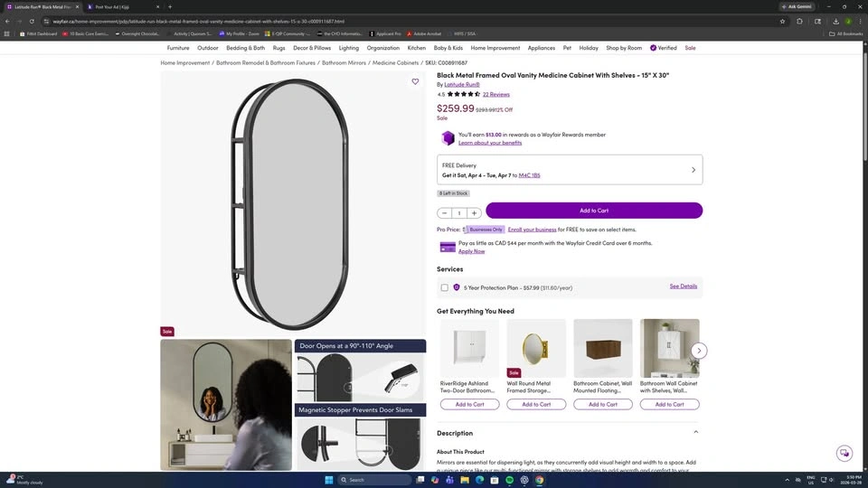868x488 pixels.
Task: Click the quantity input field
Action: 459,213
